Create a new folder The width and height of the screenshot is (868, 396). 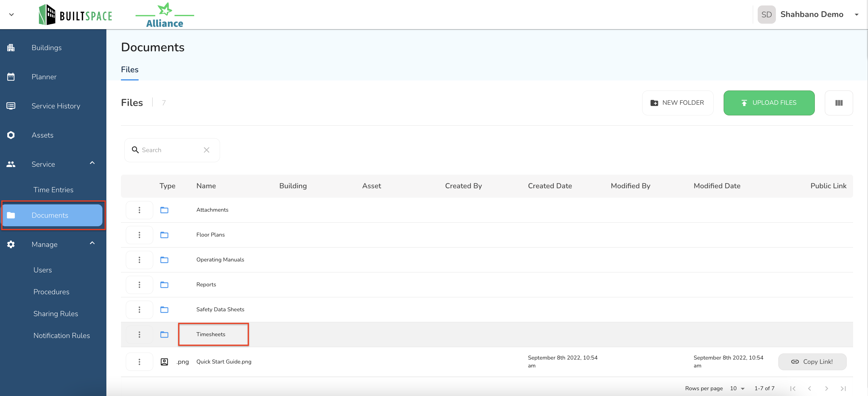click(677, 103)
